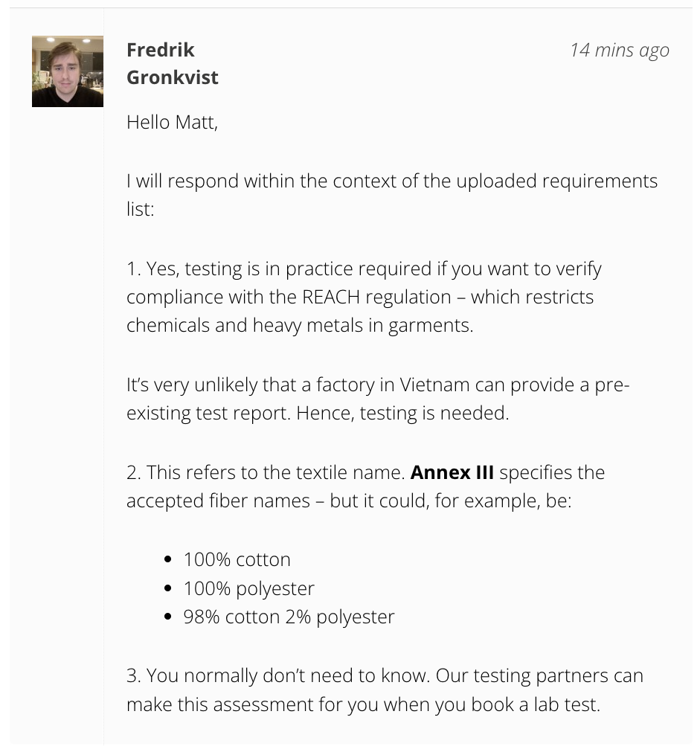Click the 'Hello Matt,' greeting line
The image size is (700, 749).
(x=172, y=122)
